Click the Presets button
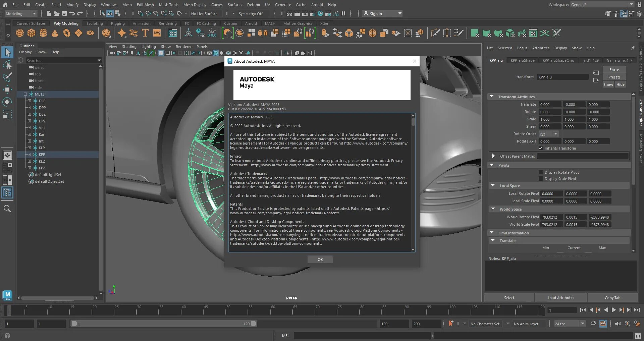Viewport: 644px width, 341px height. coord(614,77)
